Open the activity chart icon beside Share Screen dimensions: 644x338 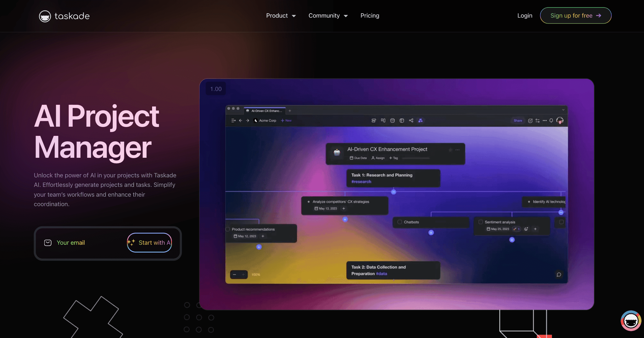(x=530, y=121)
